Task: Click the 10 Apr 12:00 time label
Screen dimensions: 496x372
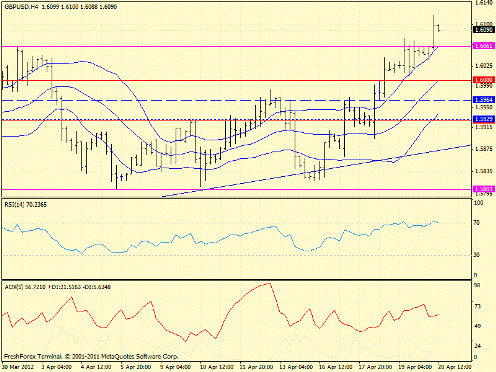Action: click(x=217, y=367)
